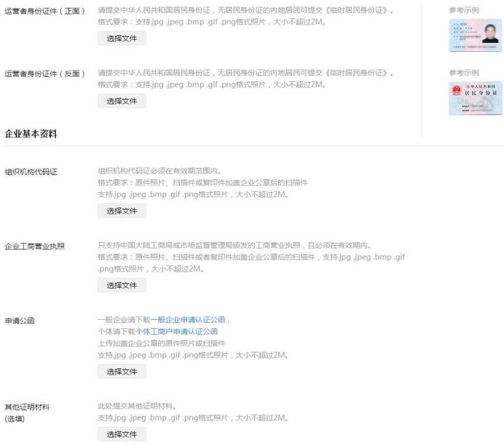Click the 运营者身份证件（正面）field label
The image size is (504, 446).
pos(45,12)
